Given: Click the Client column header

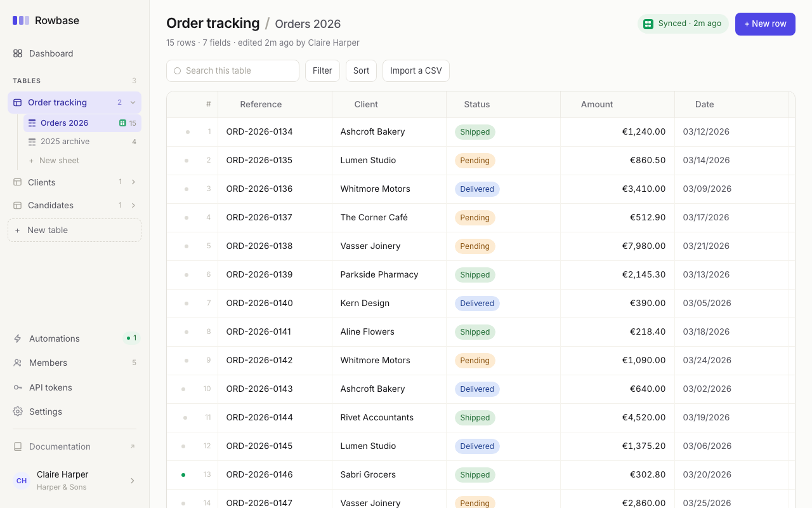Looking at the screenshot, I should pos(390,104).
